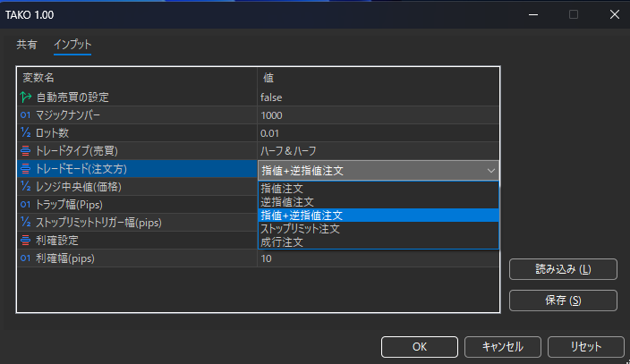
Task: Minimize the TAKO 1.00 window
Action: pyautogui.click(x=533, y=14)
